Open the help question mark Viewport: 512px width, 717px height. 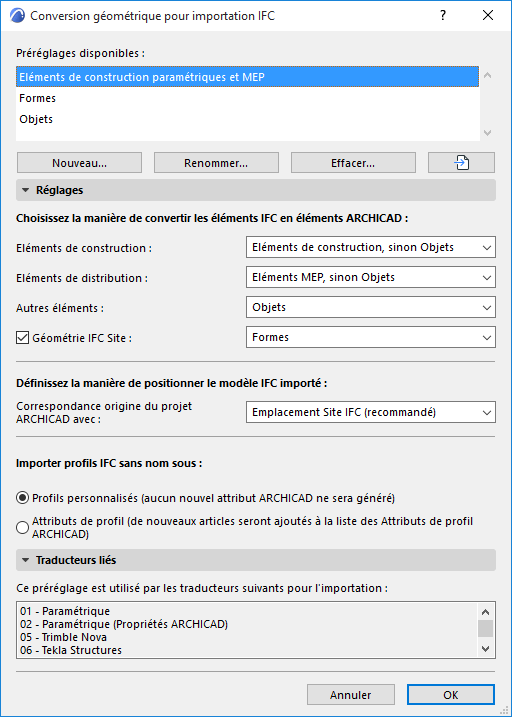coord(443,16)
